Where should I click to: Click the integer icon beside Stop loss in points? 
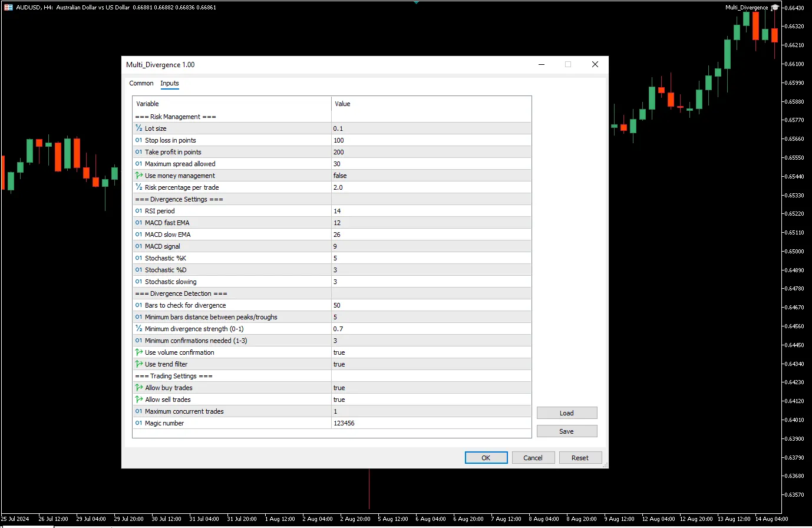click(x=139, y=140)
